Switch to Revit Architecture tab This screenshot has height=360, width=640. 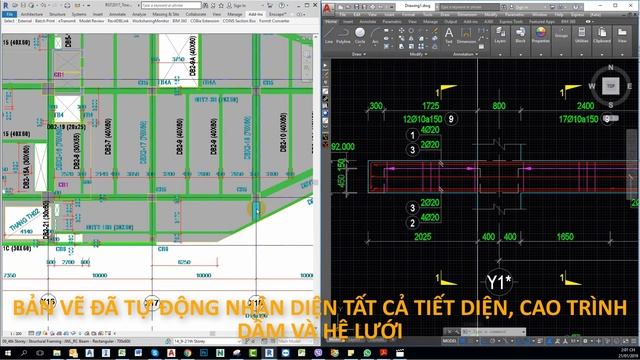32,14
